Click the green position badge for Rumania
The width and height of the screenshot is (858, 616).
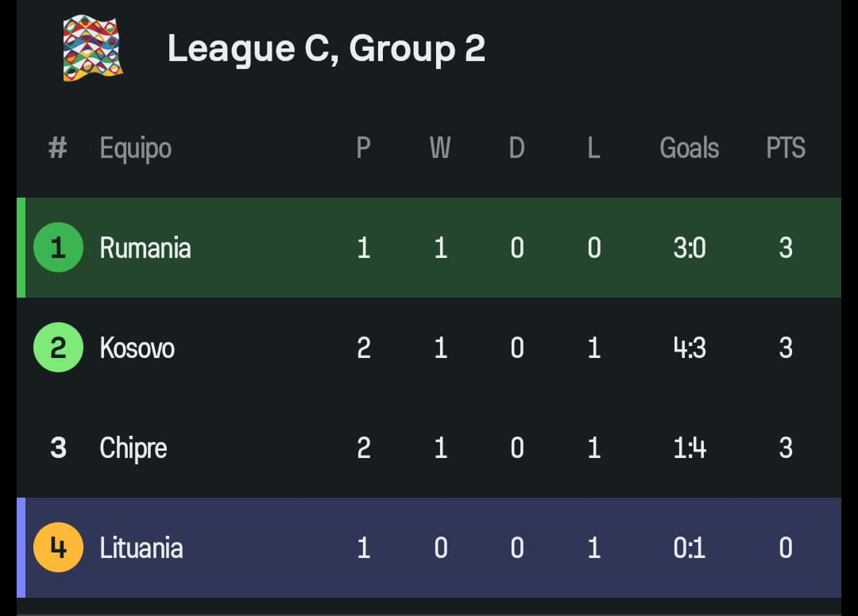click(58, 248)
